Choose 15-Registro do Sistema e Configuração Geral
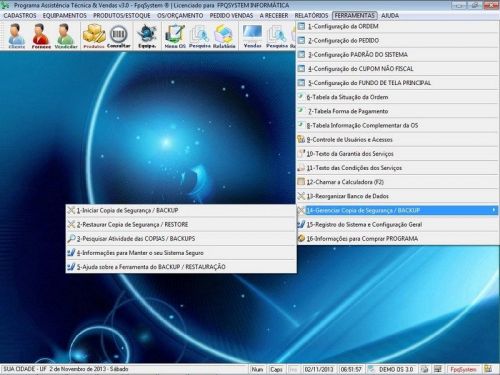The width and height of the screenshot is (500, 375). (397, 224)
